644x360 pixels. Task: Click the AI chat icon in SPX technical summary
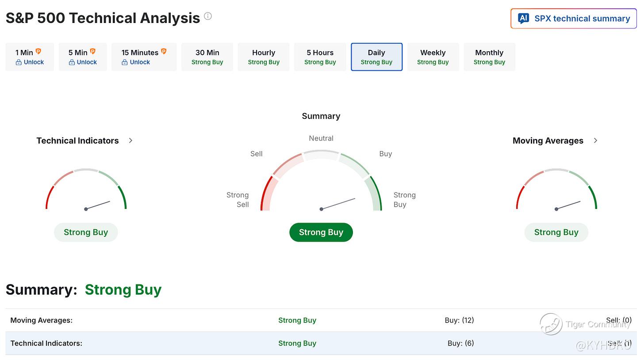pos(524,19)
